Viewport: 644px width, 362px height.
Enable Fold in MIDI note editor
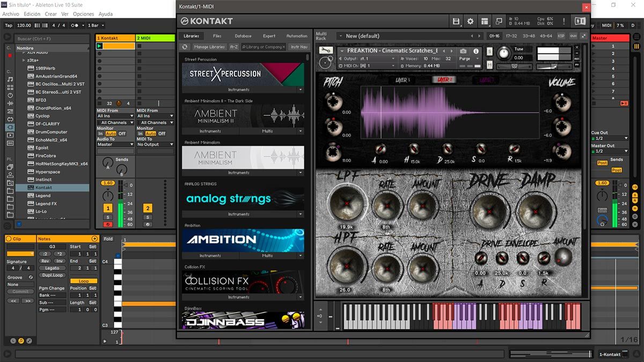click(x=108, y=239)
